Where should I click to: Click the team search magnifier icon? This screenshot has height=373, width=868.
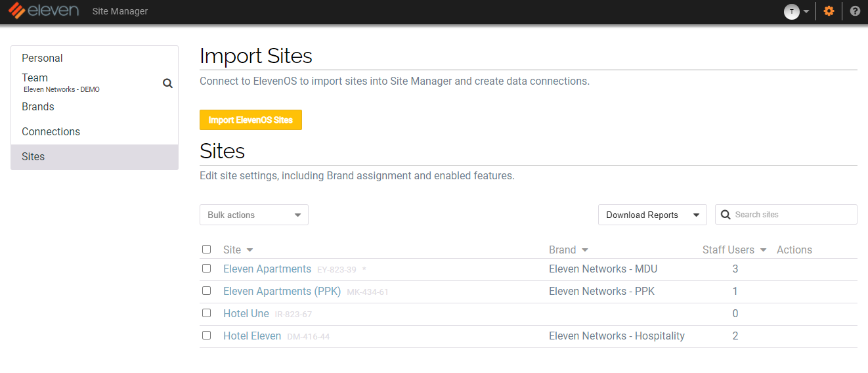pos(167,83)
